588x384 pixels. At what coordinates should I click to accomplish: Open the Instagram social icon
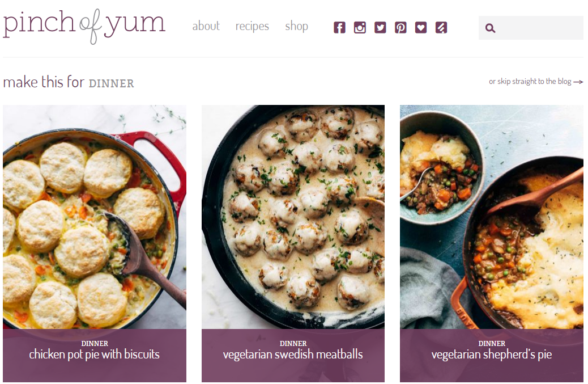tap(360, 27)
